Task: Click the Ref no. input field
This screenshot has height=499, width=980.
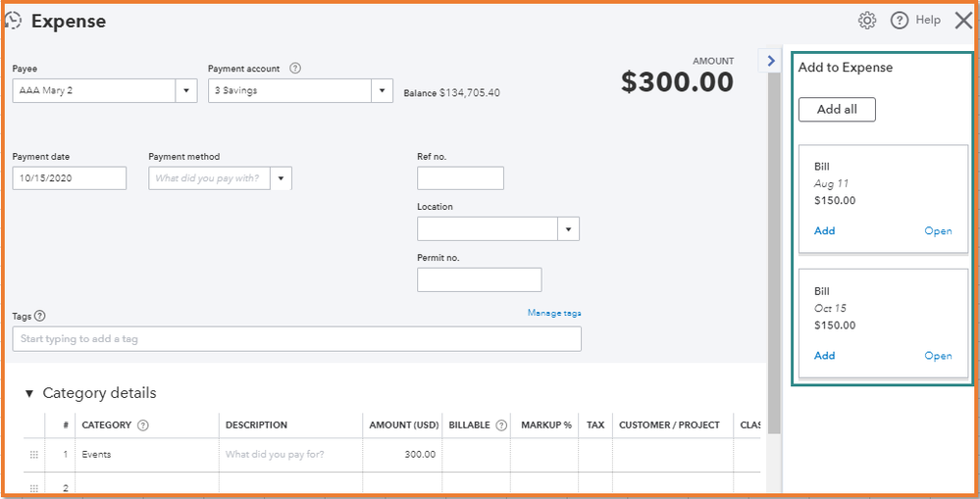Action: coord(460,178)
